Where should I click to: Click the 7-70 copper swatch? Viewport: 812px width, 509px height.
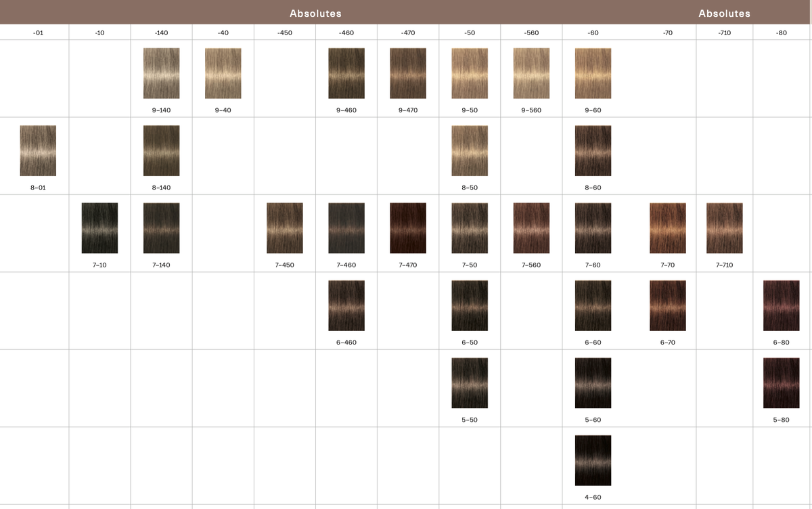(x=667, y=228)
